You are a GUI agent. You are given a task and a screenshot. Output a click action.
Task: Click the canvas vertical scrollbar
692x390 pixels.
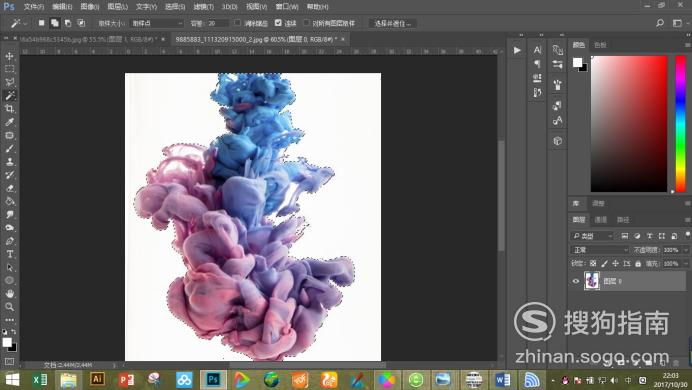coord(501,196)
